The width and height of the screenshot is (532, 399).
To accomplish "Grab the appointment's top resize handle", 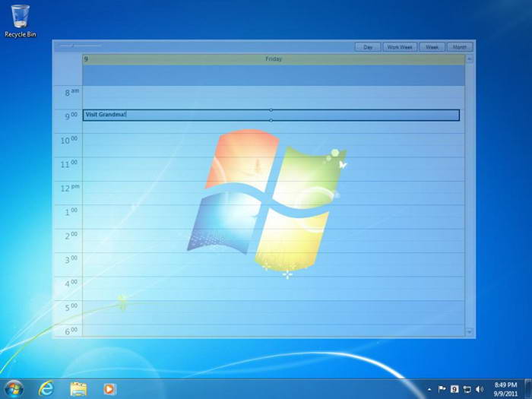I will click(x=271, y=110).
